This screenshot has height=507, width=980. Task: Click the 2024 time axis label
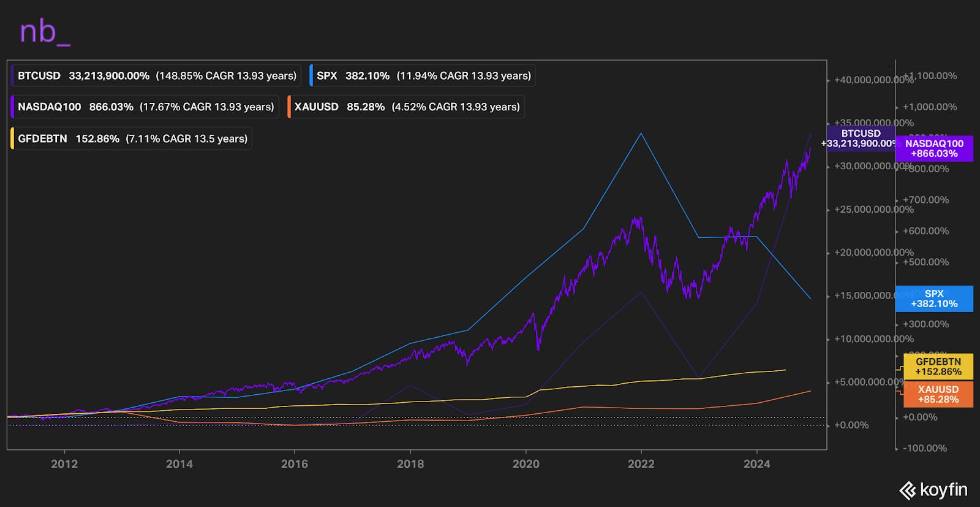pos(756,464)
